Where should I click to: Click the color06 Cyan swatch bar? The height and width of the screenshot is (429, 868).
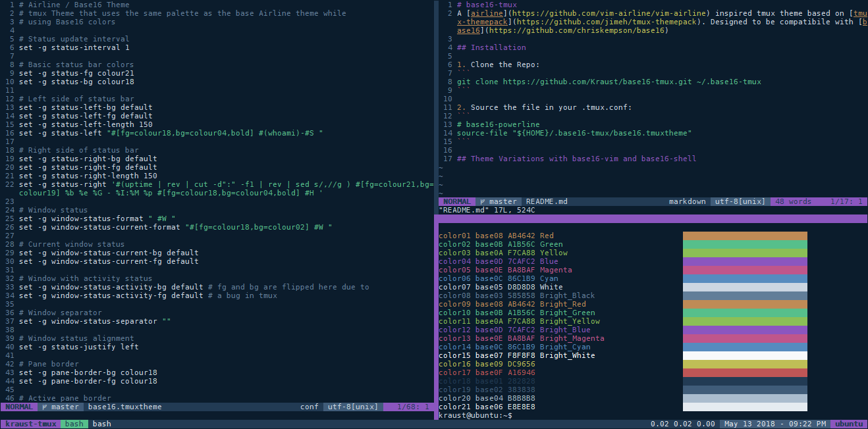tap(745, 278)
